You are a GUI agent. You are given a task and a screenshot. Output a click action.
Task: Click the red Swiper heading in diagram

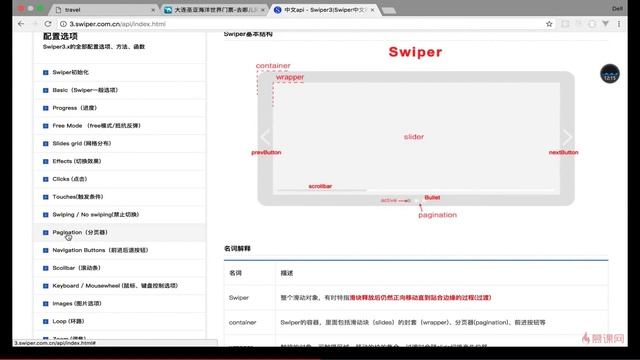coord(415,52)
